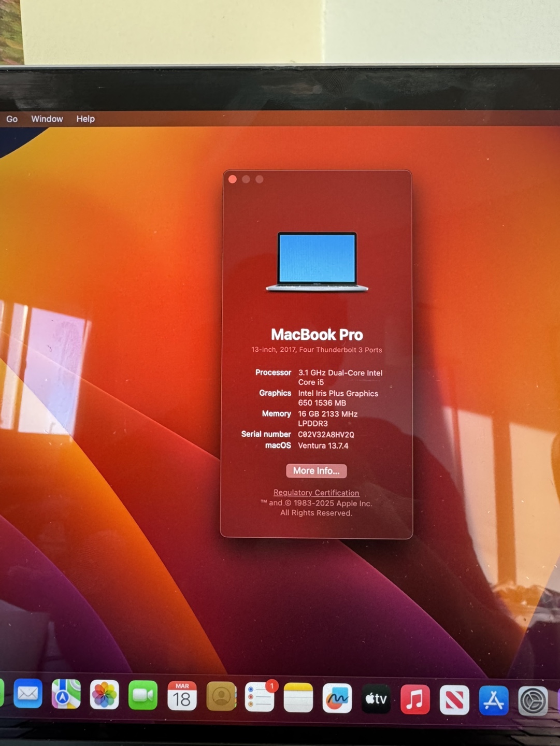Select the "13-inch, 2017, Four Thunderbolt 3 Ports" line
Screen dimensions: 560x746
click(x=317, y=350)
